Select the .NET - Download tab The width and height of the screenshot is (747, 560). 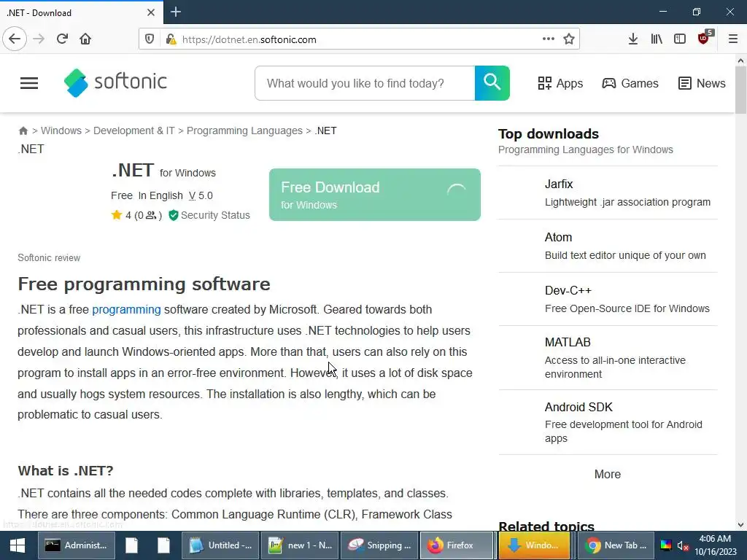[x=81, y=12]
